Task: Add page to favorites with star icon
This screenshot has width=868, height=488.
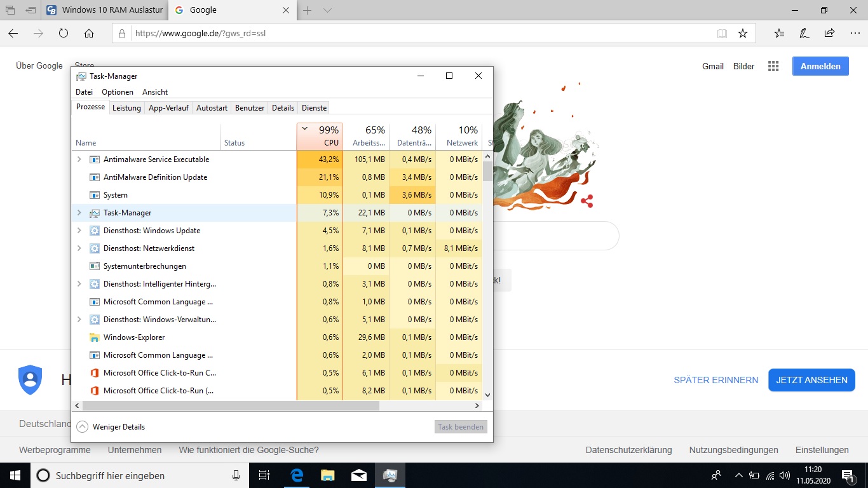Action: click(x=743, y=34)
